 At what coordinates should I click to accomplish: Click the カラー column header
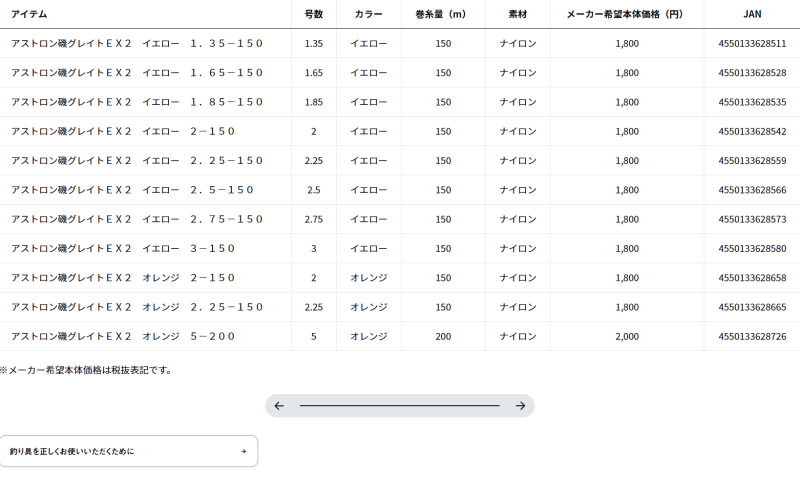pos(368,14)
